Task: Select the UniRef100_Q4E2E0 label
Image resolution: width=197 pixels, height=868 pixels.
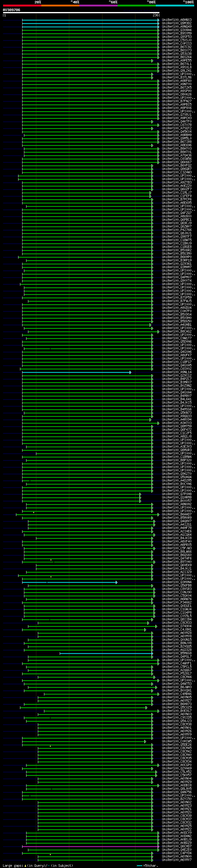Action: coord(176,850)
